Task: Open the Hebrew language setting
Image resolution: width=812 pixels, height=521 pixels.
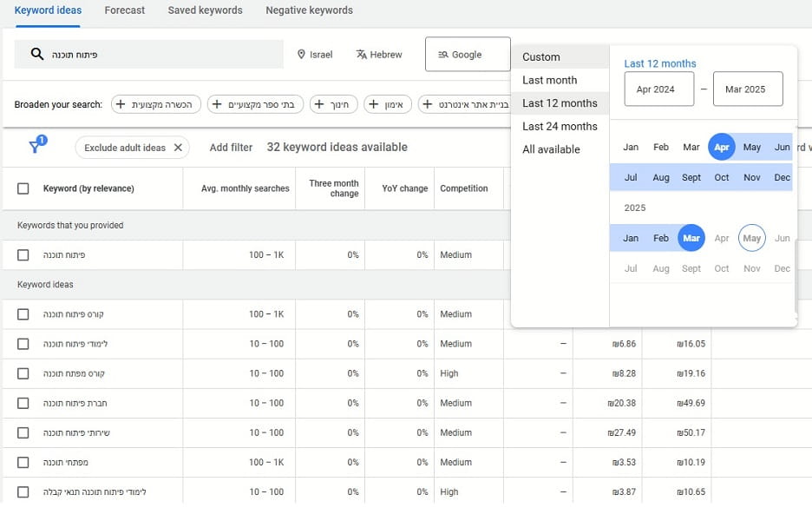Action: point(379,55)
